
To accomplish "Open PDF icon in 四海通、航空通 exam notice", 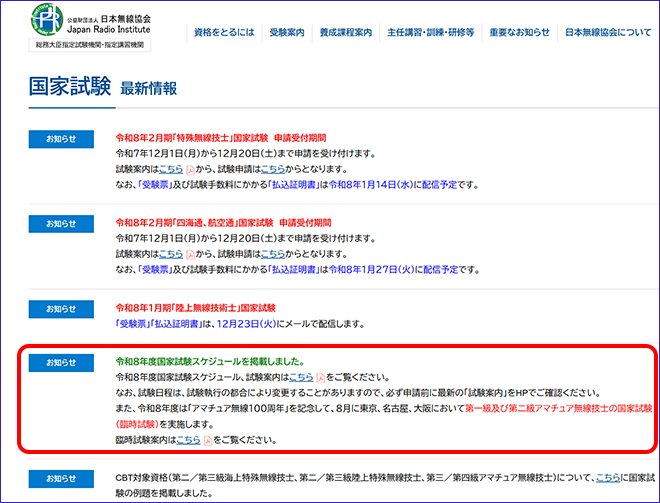I will click(191, 254).
